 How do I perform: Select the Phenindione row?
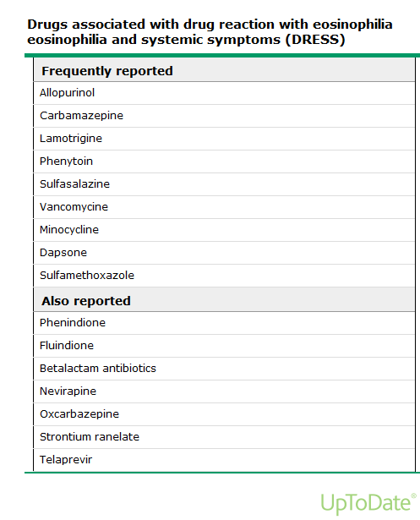pos(225,323)
